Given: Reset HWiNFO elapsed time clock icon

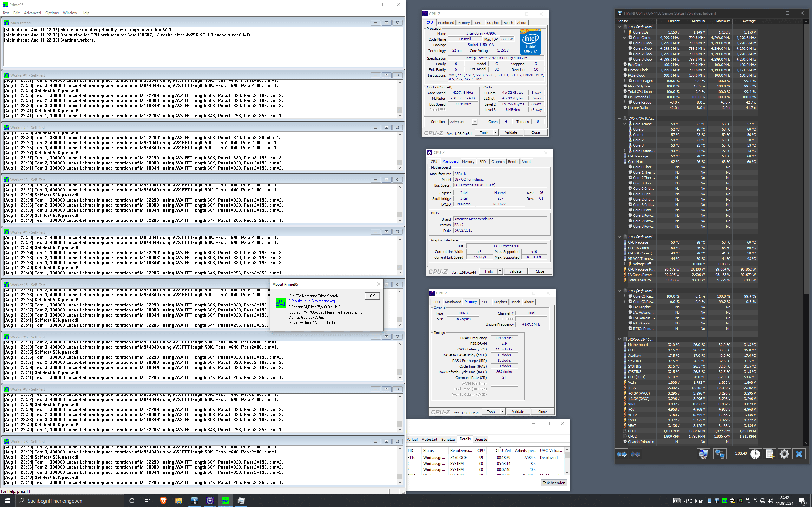Looking at the screenshot, I should 755,454.
